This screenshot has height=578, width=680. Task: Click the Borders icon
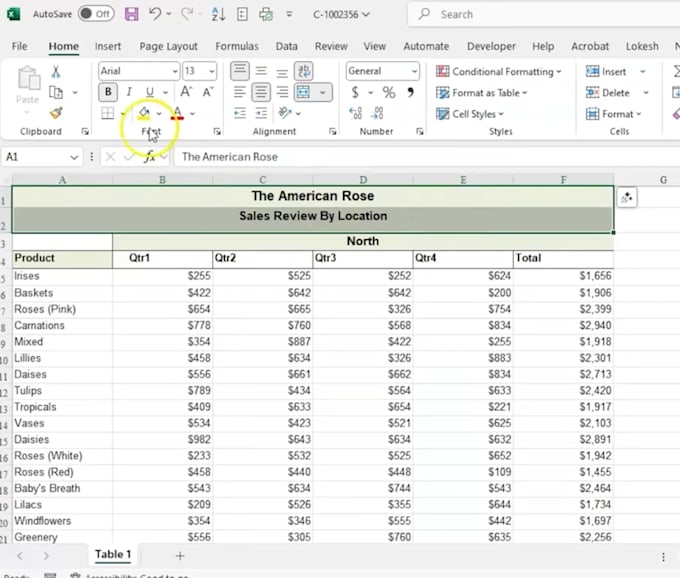click(x=108, y=113)
